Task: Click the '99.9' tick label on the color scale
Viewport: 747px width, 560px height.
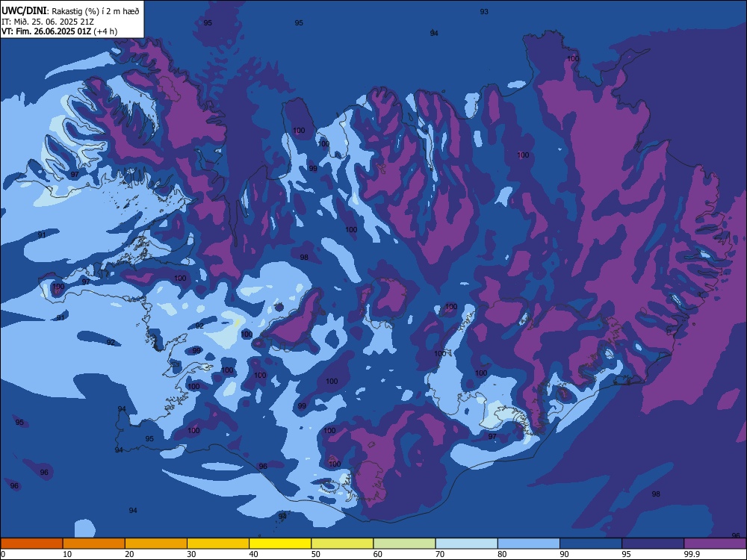Action: pos(691,554)
